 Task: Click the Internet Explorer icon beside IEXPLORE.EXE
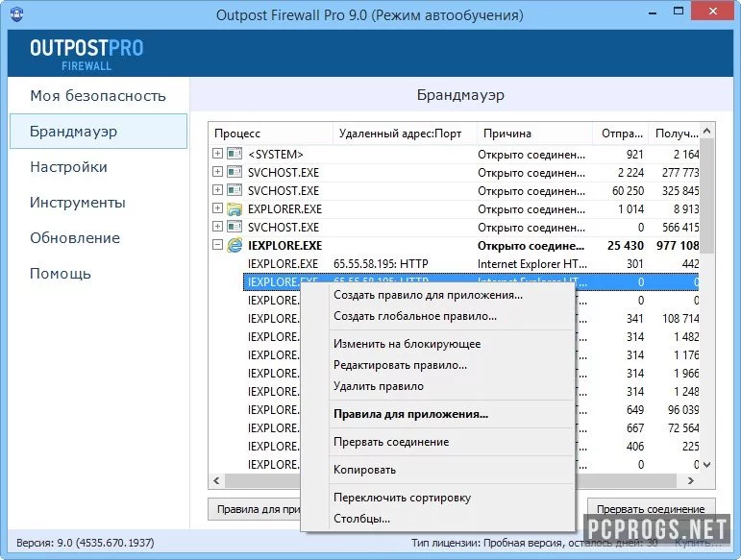pyautogui.click(x=235, y=245)
